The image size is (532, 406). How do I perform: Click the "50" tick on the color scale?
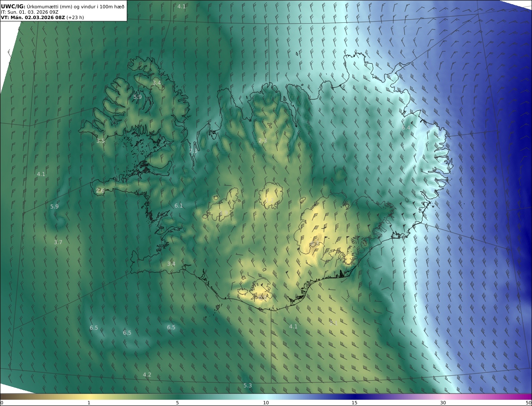click(x=529, y=403)
